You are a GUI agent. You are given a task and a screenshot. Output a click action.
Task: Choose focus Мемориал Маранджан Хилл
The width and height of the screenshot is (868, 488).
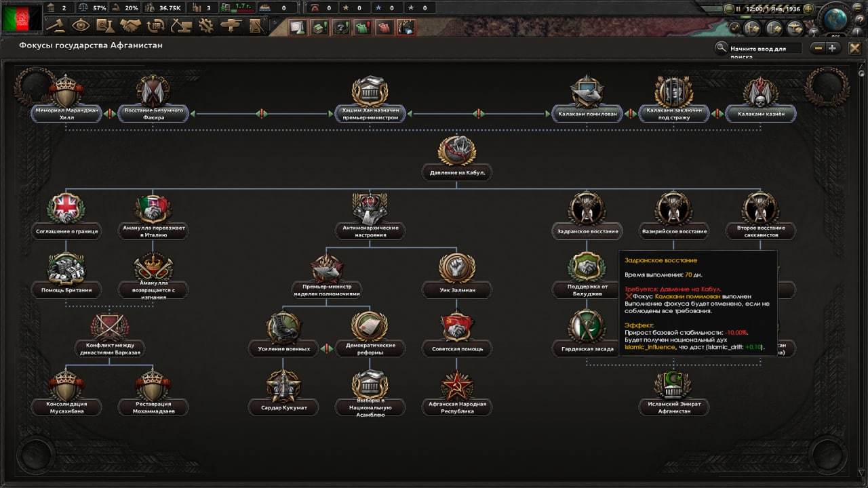66,113
